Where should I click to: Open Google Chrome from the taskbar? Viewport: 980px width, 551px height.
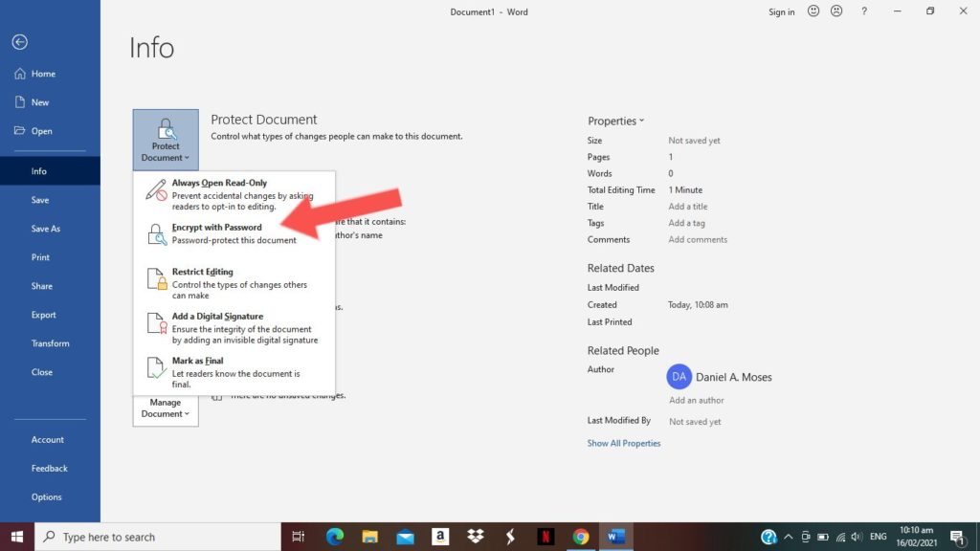[581, 537]
